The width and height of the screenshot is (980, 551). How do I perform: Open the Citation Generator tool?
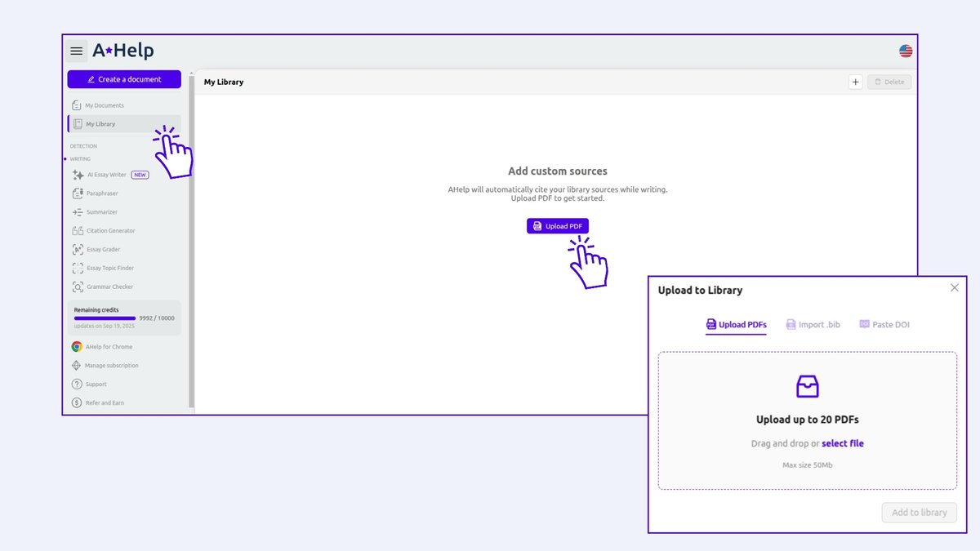[104, 231]
